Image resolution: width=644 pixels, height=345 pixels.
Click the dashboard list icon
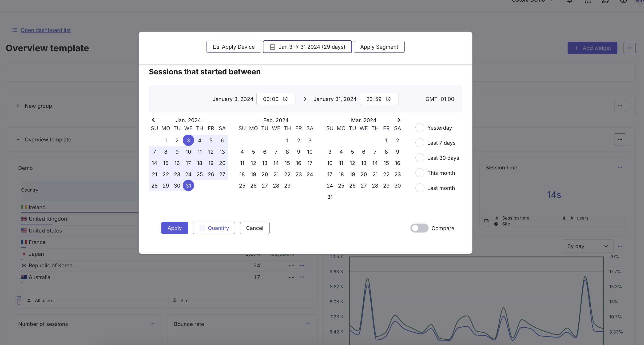(x=15, y=30)
